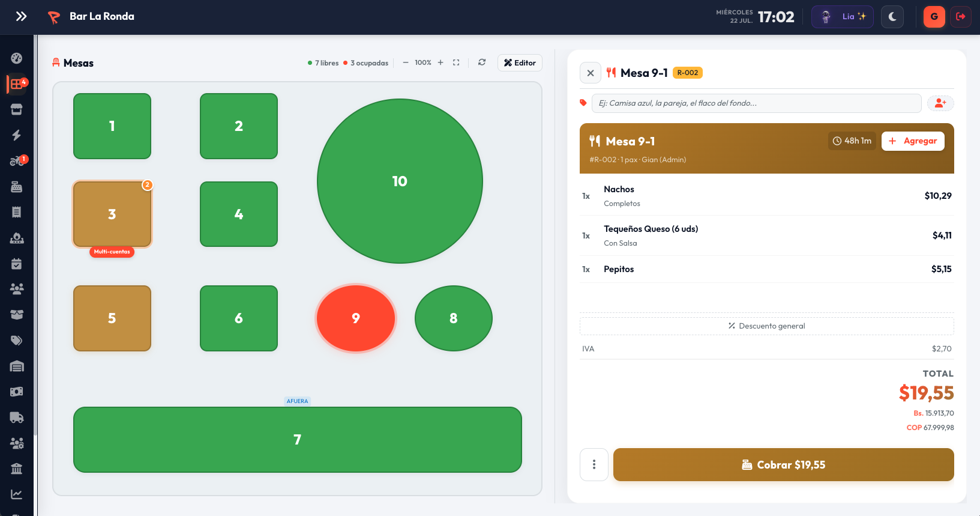Open the calendar check reservations icon
The image size is (980, 516).
[x=17, y=264]
